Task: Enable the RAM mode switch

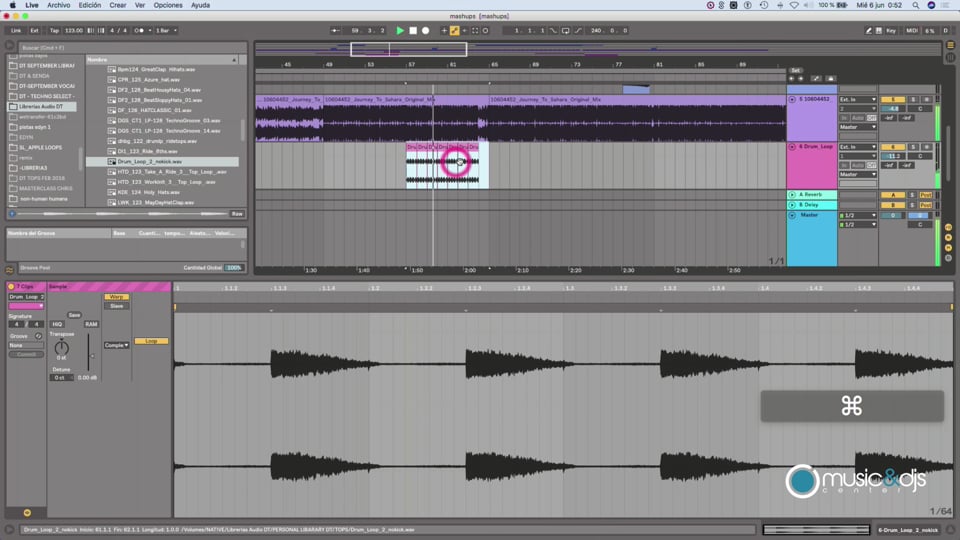Action: point(91,324)
